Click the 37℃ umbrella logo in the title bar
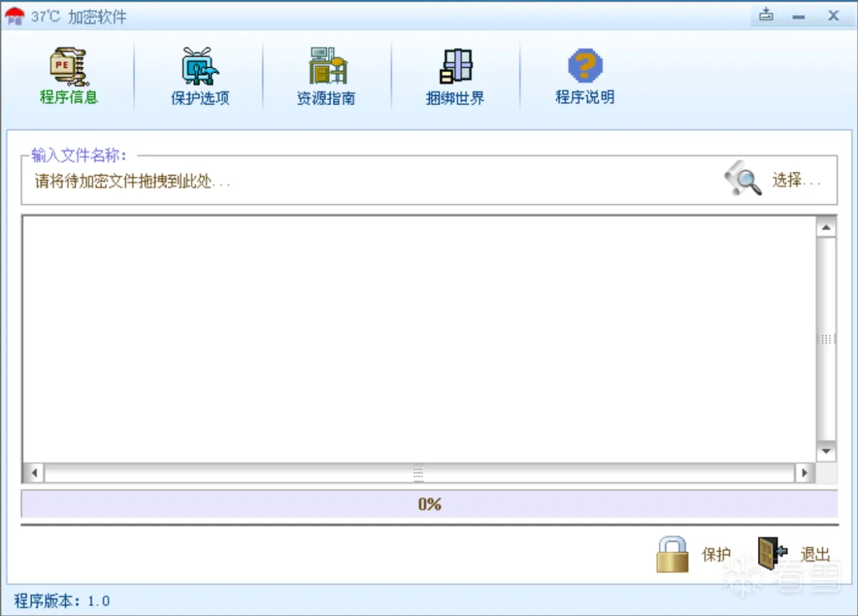 click(14, 14)
